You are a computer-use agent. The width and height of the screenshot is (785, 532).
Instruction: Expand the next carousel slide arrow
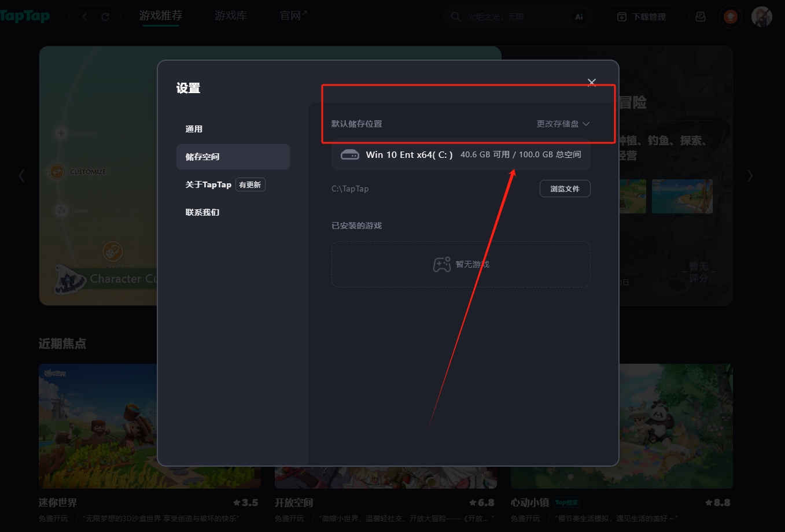(x=750, y=175)
